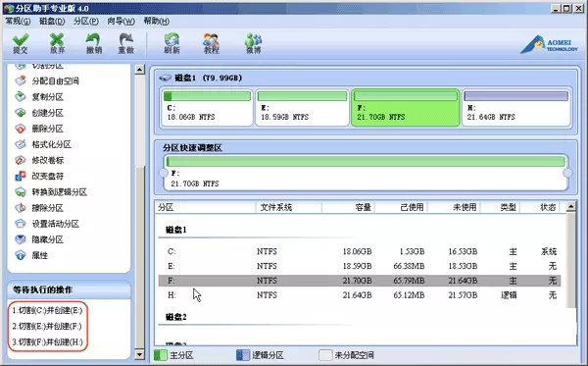The height and width of the screenshot is (366, 588).
Task: Open the 教程 (tutorial) toolbar icon
Action: tap(211, 43)
